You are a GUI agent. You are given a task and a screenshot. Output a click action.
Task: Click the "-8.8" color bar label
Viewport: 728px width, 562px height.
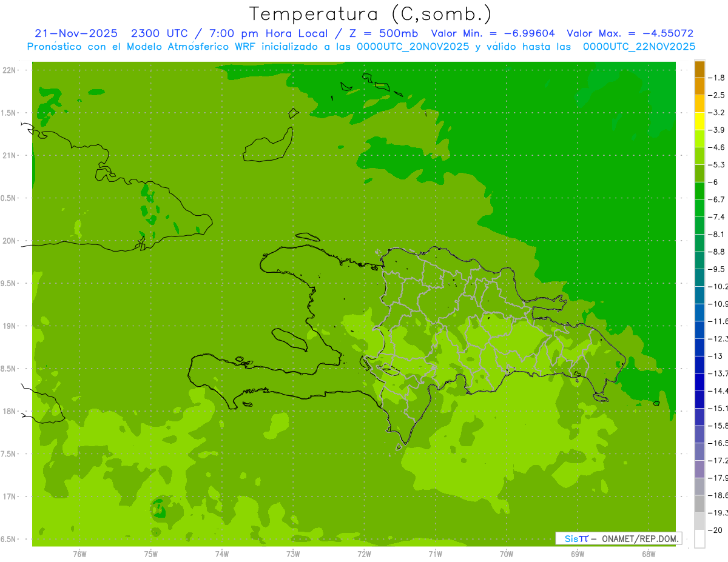[x=718, y=252]
